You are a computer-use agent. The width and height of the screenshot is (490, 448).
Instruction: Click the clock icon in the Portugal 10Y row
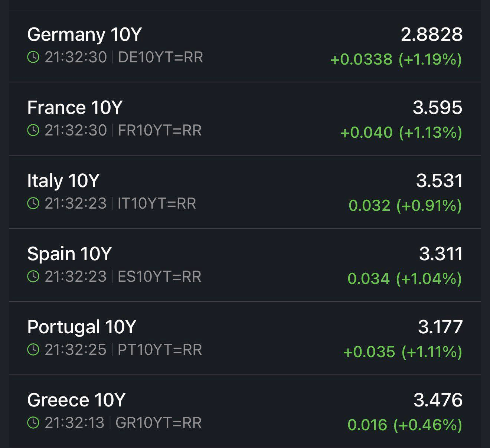tap(33, 350)
